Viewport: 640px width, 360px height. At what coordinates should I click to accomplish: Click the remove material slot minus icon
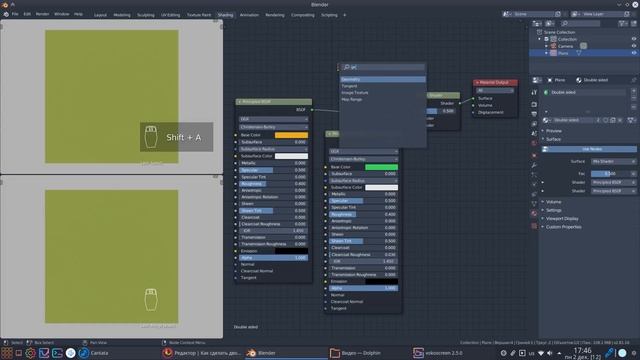pyautogui.click(x=634, y=98)
